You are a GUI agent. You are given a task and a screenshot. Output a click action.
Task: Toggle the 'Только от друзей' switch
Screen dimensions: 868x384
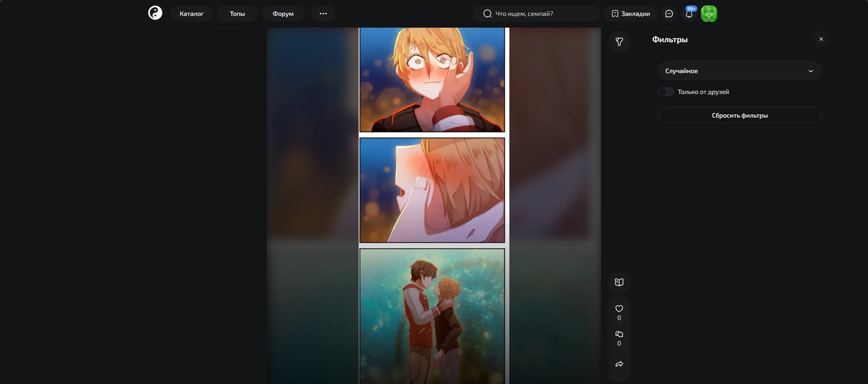666,92
